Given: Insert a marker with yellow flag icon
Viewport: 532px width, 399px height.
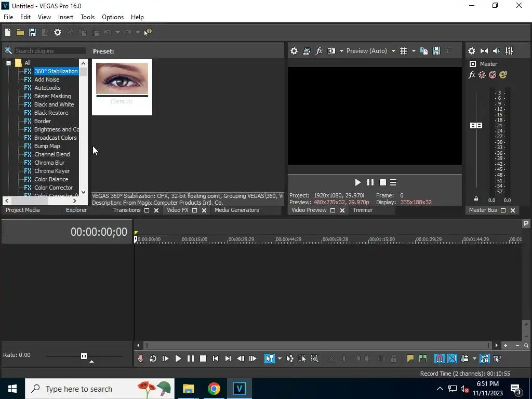Looking at the screenshot, I should coord(410,358).
